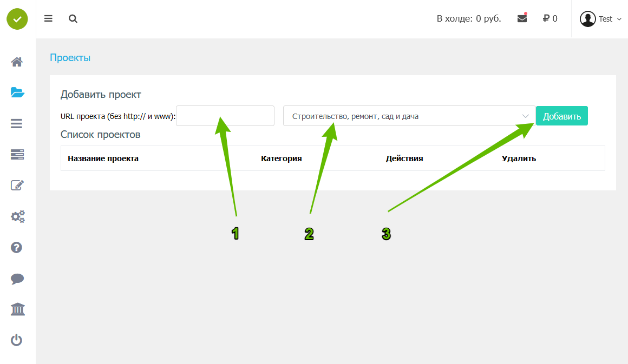Click the green checkmark logo
This screenshot has width=628, height=364.
pos(17,19)
